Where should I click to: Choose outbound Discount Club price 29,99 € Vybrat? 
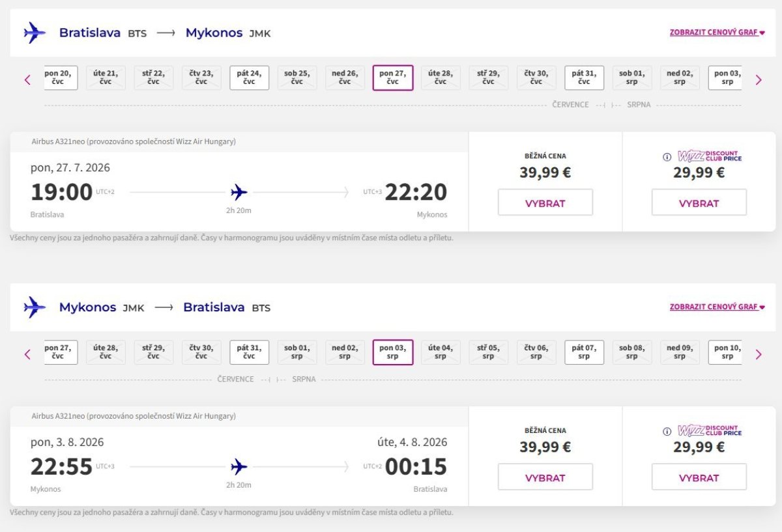(x=699, y=203)
